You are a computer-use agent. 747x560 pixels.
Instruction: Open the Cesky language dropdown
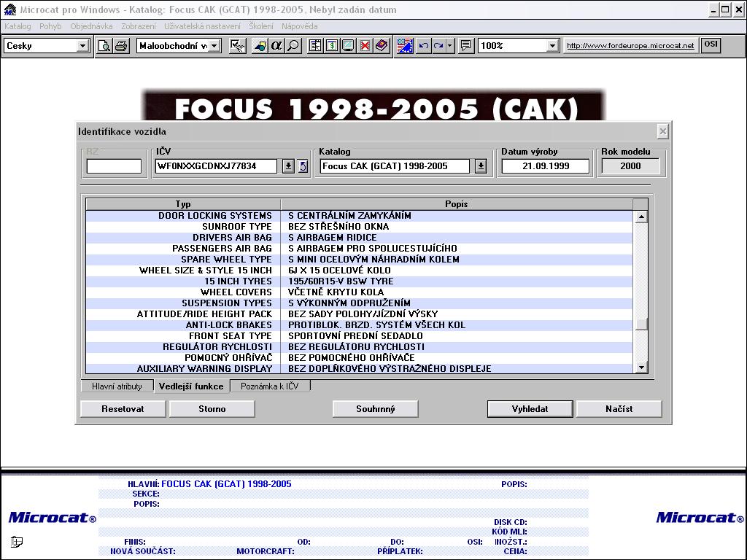tap(82, 46)
